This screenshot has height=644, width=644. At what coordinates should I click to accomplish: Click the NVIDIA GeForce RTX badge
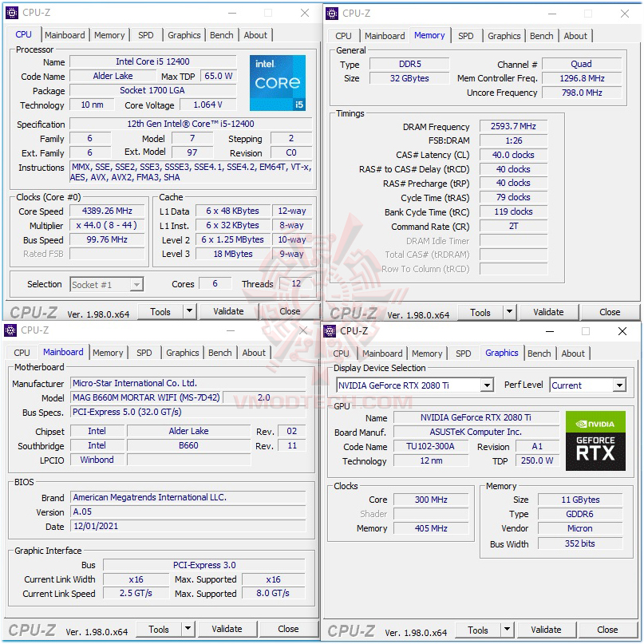595,441
